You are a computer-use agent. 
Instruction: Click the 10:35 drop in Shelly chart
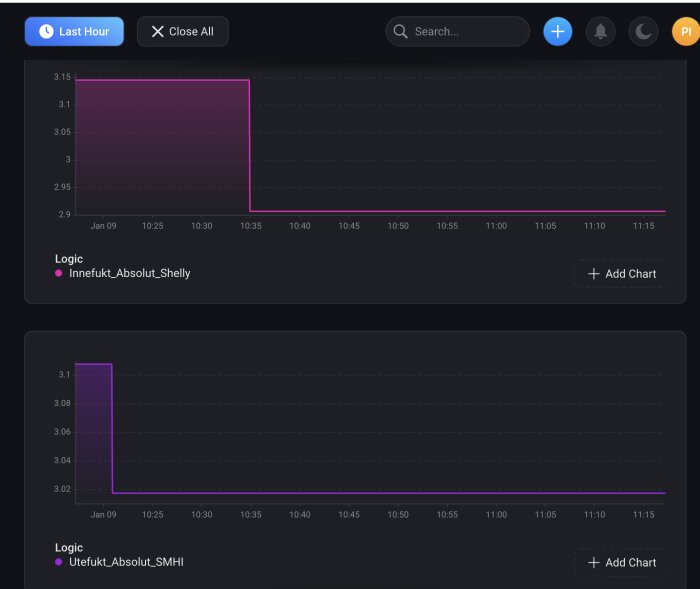(250, 146)
